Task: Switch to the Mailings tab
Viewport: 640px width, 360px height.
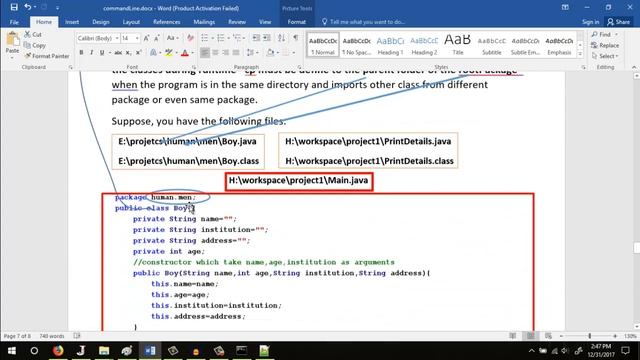Action: [x=204, y=22]
